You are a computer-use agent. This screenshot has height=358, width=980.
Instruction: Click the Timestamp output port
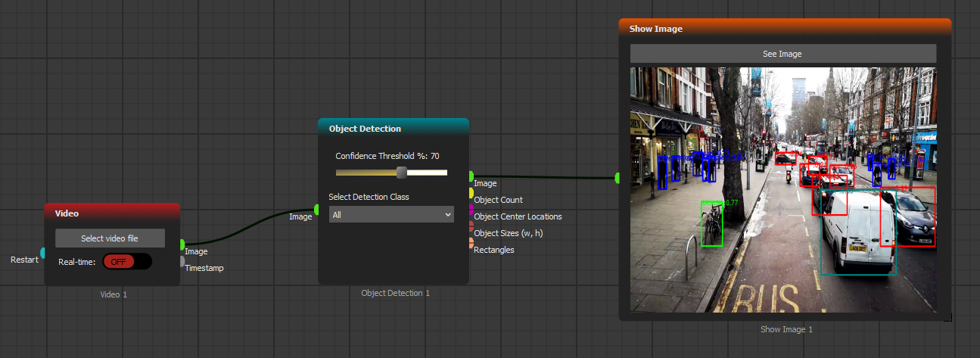coord(182,261)
